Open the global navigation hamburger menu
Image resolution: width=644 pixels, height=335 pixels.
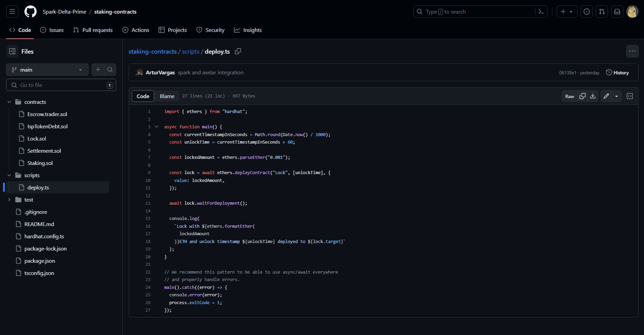click(12, 12)
